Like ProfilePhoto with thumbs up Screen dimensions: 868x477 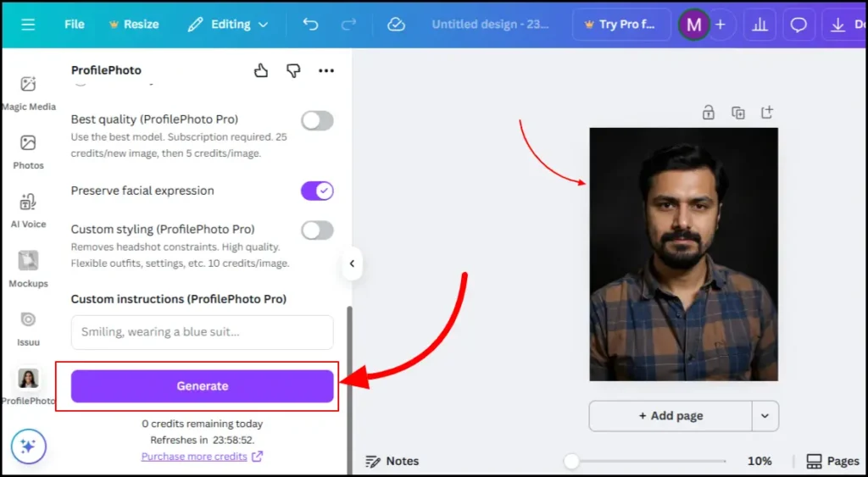(x=261, y=70)
